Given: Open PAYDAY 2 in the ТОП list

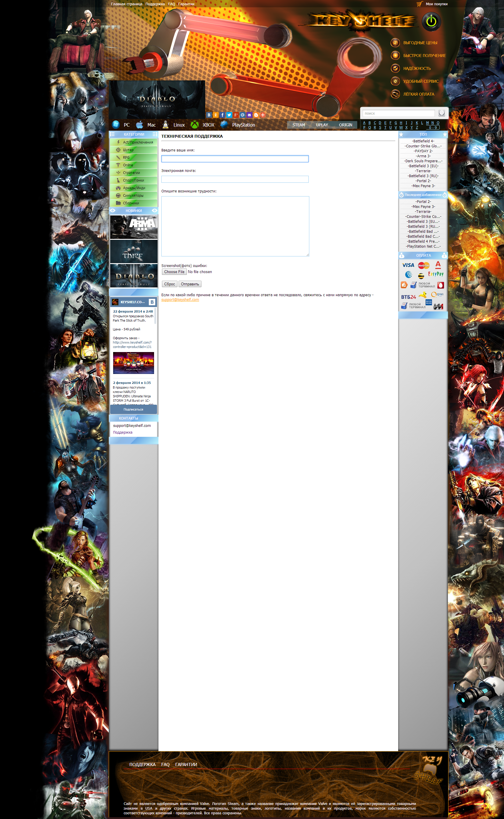Looking at the screenshot, I should point(423,151).
